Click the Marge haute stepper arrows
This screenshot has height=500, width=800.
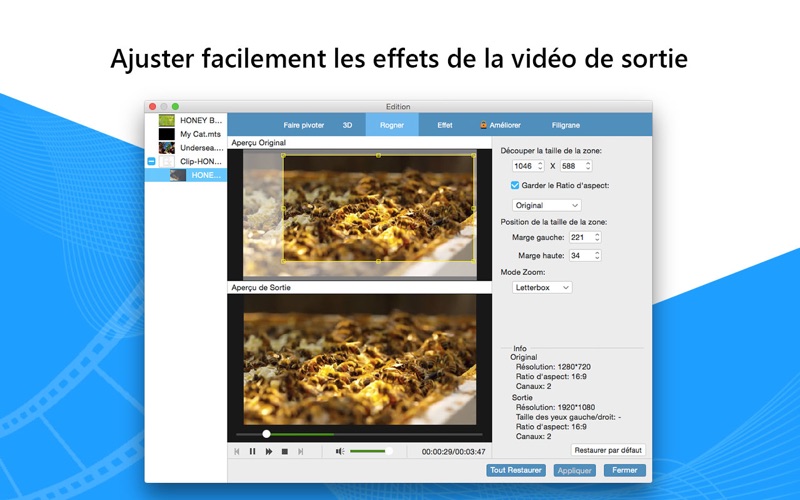click(x=597, y=256)
